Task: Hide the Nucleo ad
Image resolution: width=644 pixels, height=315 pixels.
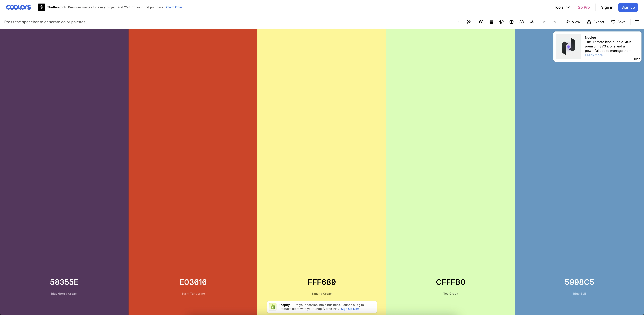Action: point(637,59)
